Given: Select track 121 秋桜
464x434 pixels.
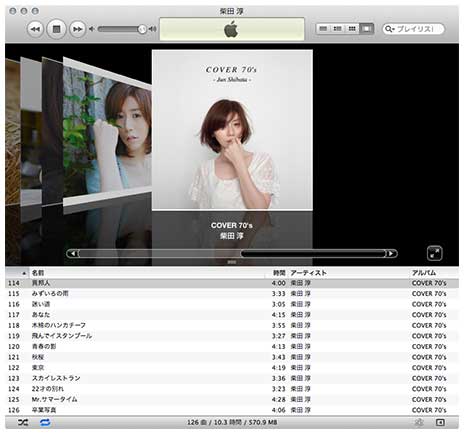Looking at the screenshot, I should 232,357.
